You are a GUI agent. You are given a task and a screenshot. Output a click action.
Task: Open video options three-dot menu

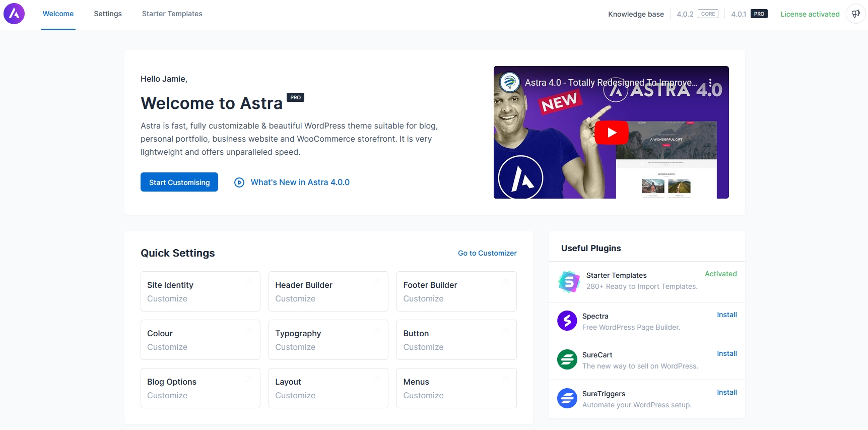tap(710, 83)
